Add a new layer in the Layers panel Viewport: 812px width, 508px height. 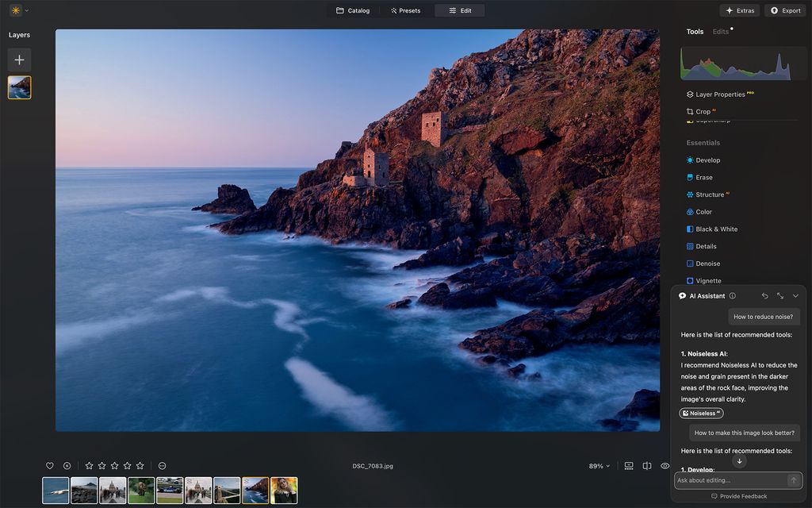tap(19, 59)
